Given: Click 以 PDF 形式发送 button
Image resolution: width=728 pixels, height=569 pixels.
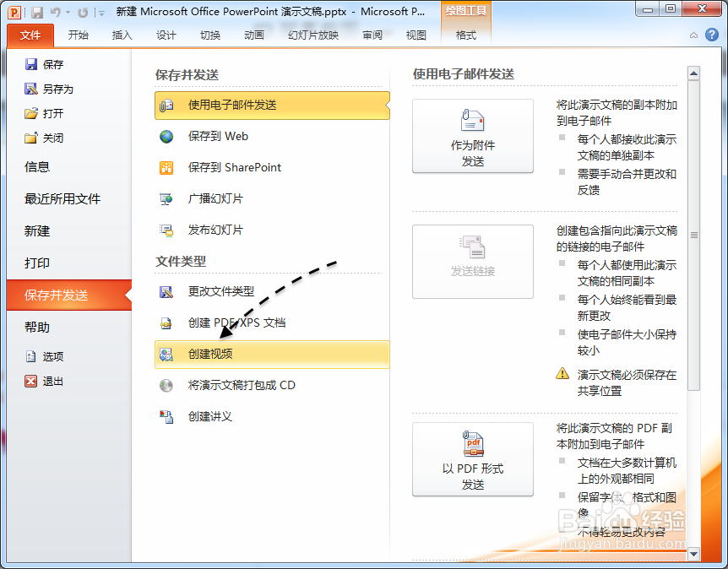Looking at the screenshot, I should (x=473, y=459).
